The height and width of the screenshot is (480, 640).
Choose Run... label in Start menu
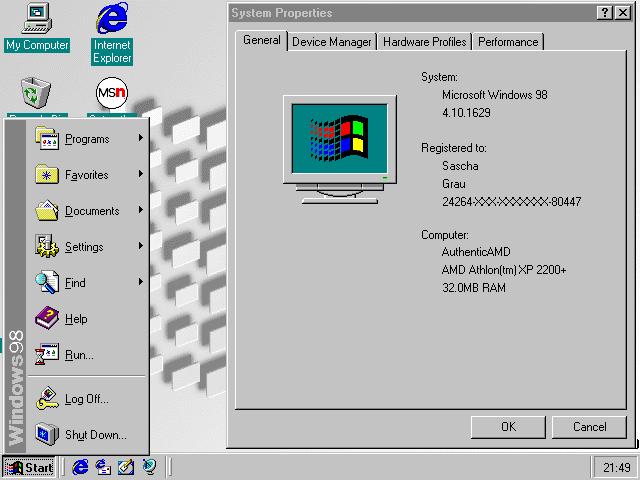79,355
